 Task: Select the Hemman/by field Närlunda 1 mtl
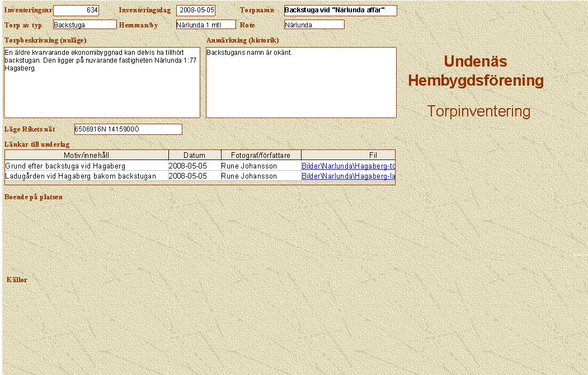coord(205,25)
